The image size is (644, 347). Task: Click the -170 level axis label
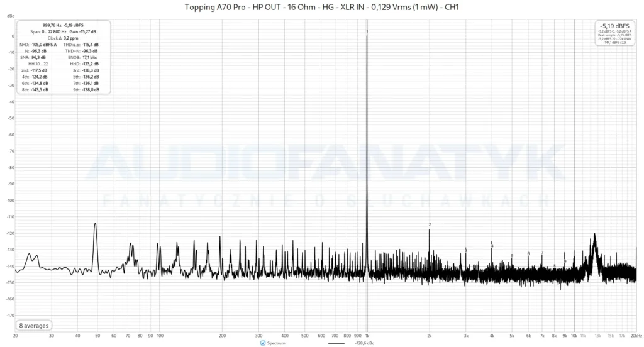[10, 316]
